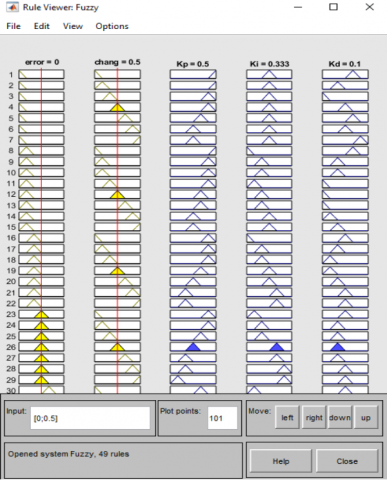Click the rule 26 chang membership plot
Viewport: 387px width, 480px height.
[x=117, y=347]
